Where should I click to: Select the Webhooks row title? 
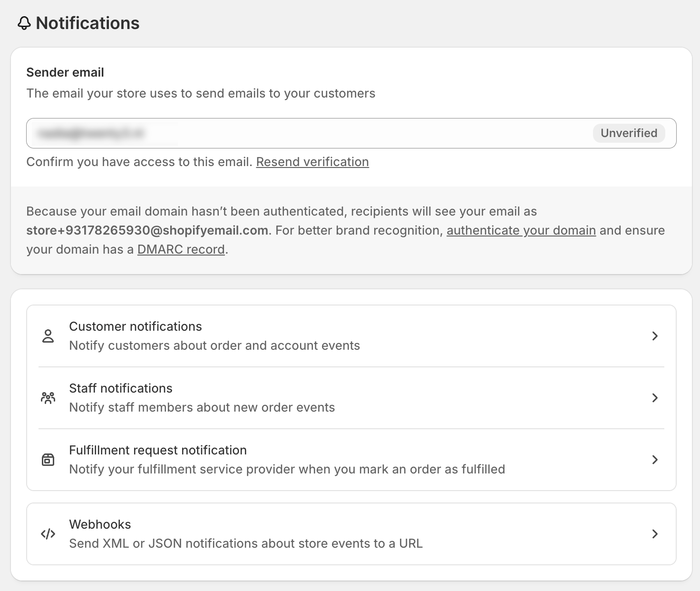[x=100, y=524]
